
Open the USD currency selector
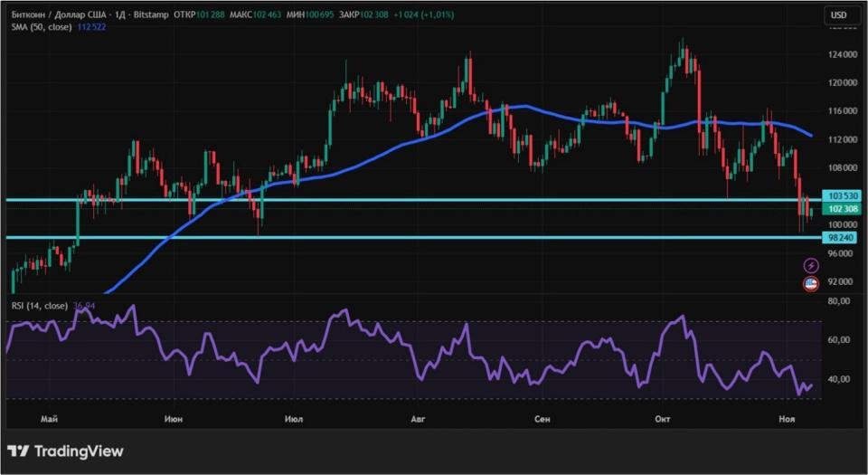(x=839, y=15)
